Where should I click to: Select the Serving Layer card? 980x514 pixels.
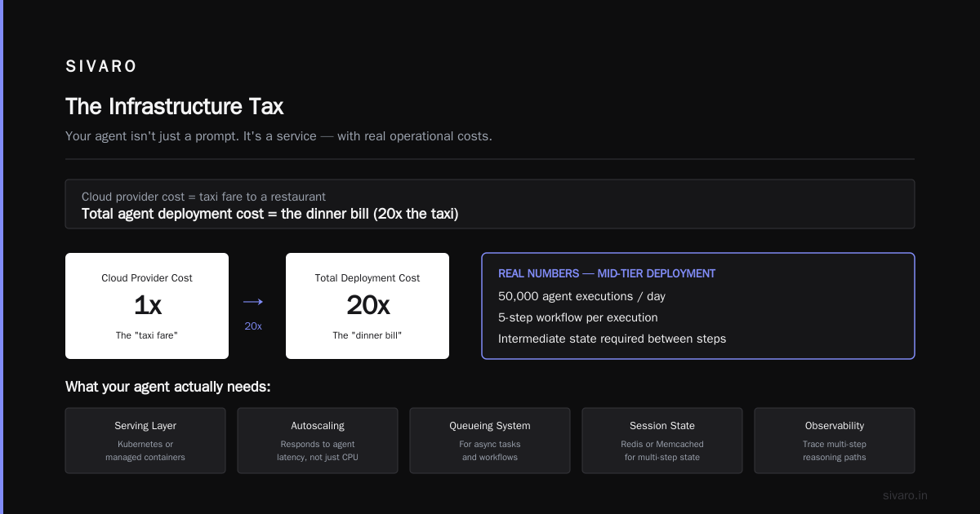pyautogui.click(x=145, y=441)
